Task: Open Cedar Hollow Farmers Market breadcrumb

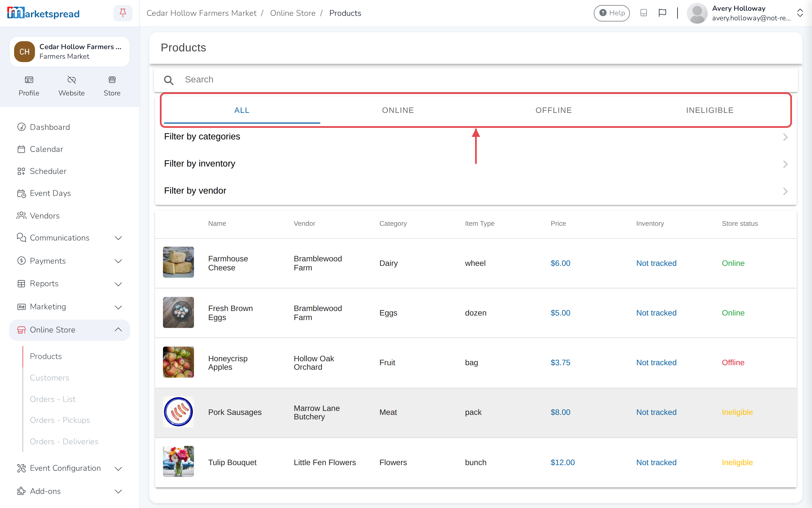Action: pyautogui.click(x=201, y=13)
